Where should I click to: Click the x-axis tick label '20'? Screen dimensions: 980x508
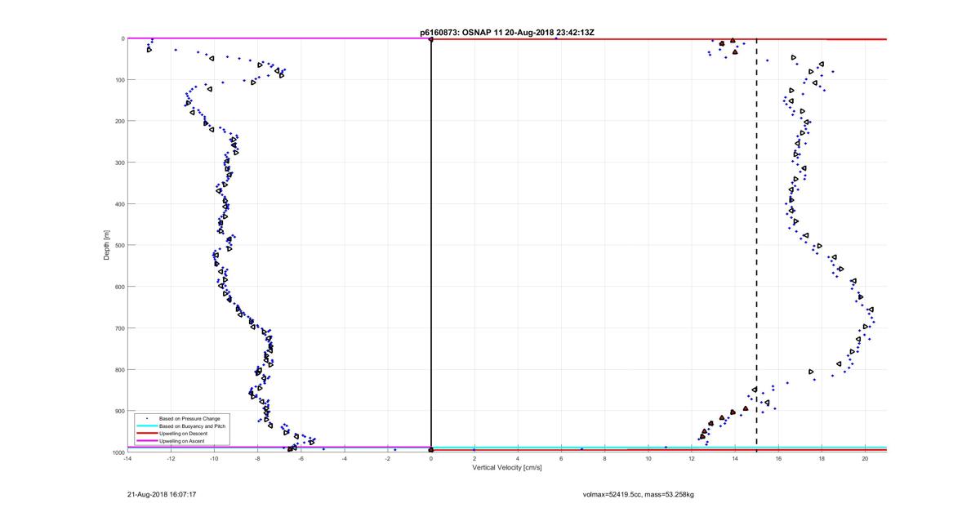866,458
